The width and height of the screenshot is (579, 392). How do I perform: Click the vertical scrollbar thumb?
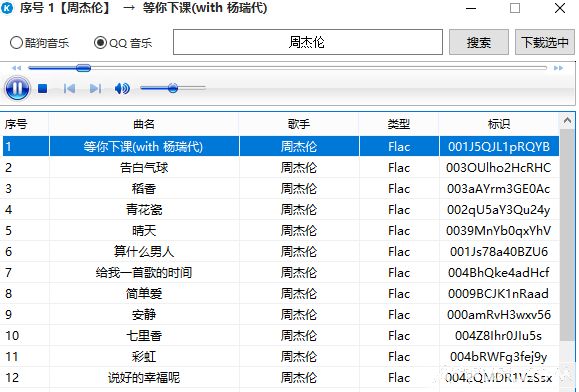pyautogui.click(x=568, y=235)
